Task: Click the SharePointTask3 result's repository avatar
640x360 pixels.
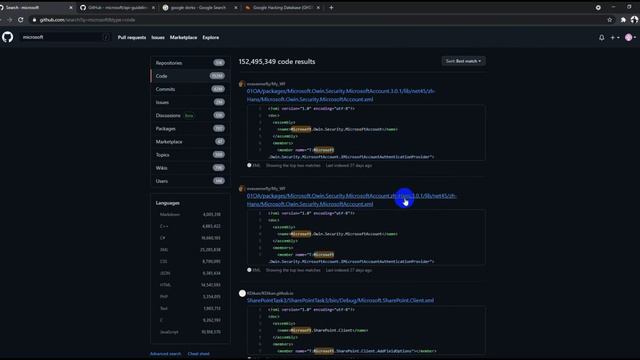Action: (x=242, y=293)
